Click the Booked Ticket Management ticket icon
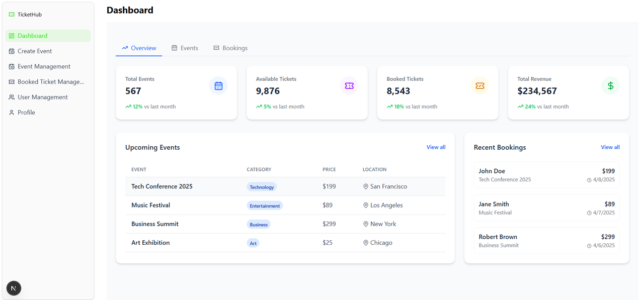 (x=12, y=82)
